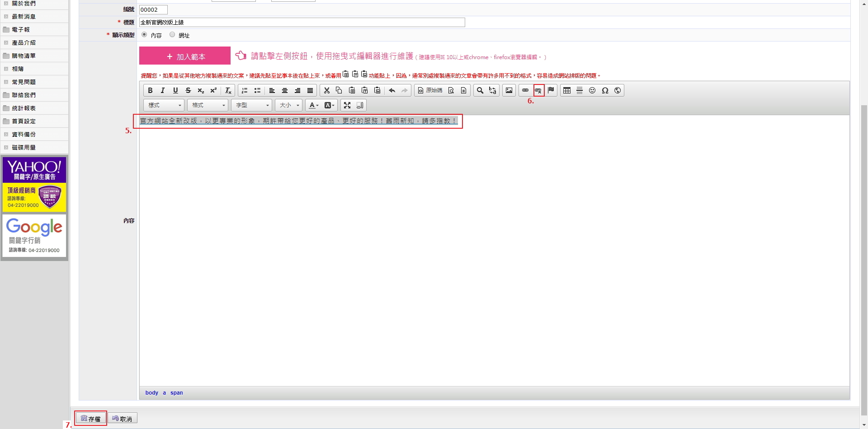This screenshot has height=429, width=868.
Task: Open the 樣式 styles dropdown
Action: (x=164, y=105)
